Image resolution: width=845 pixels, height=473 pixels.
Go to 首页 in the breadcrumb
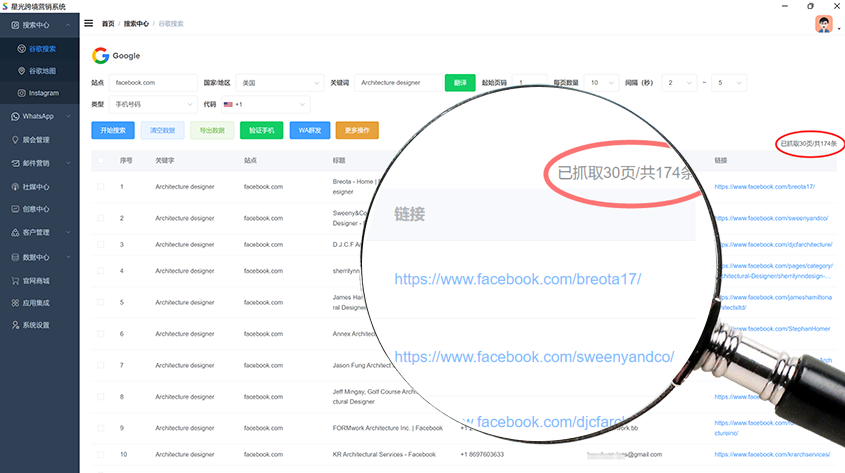click(108, 24)
